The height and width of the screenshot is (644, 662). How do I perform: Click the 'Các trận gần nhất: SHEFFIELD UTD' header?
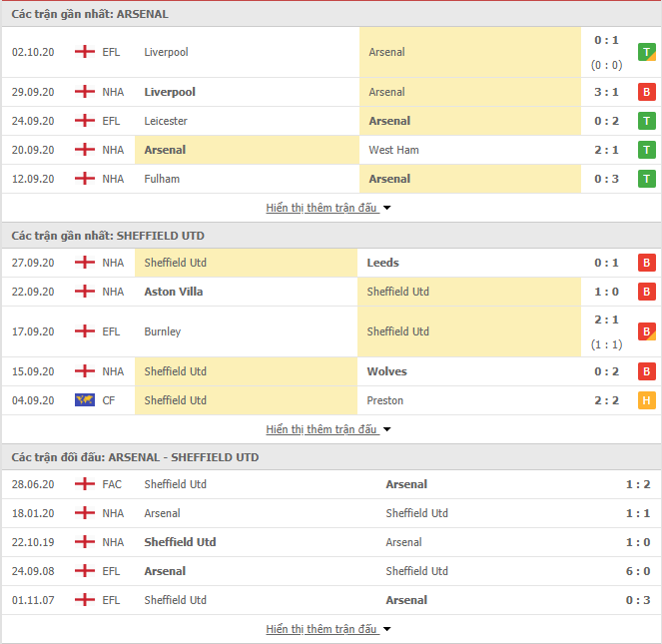point(108,236)
